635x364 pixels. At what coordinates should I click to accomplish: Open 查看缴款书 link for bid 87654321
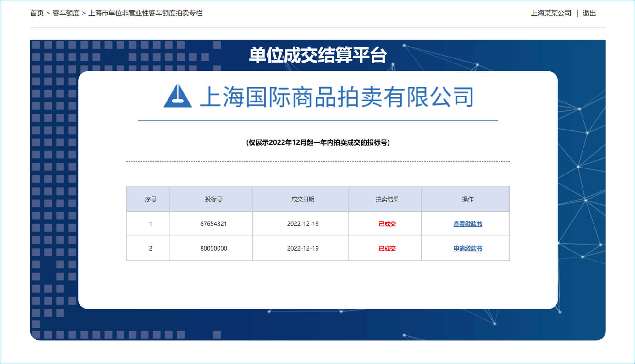pyautogui.click(x=467, y=224)
